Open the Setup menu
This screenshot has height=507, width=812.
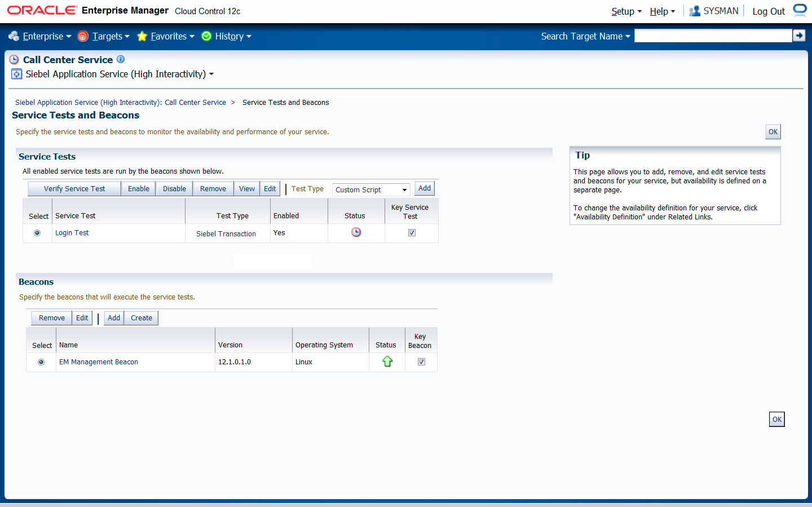coord(626,11)
